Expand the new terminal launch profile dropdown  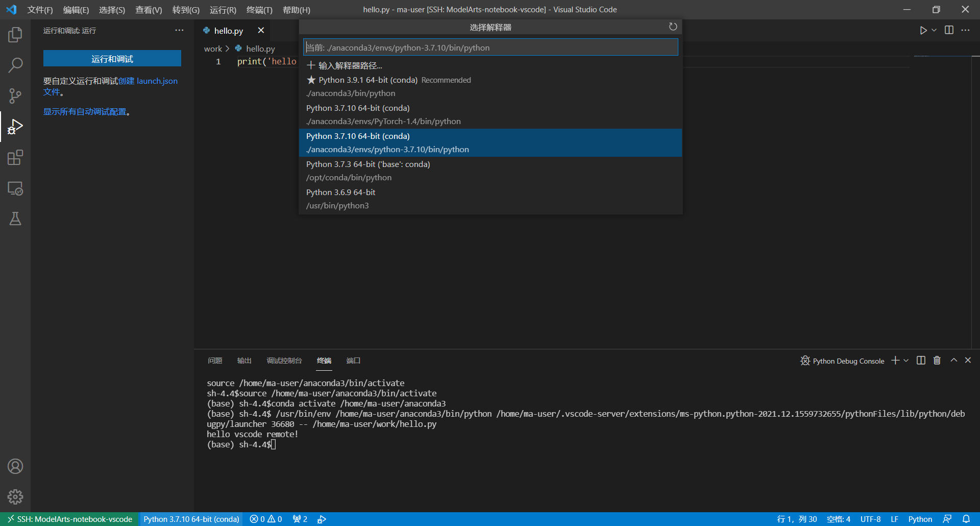(x=906, y=361)
